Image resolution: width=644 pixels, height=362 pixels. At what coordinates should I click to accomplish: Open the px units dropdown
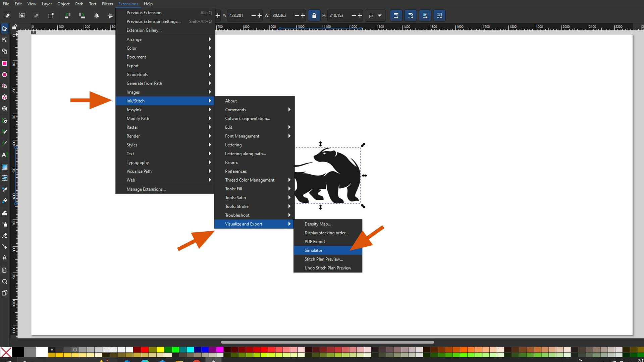click(x=375, y=15)
